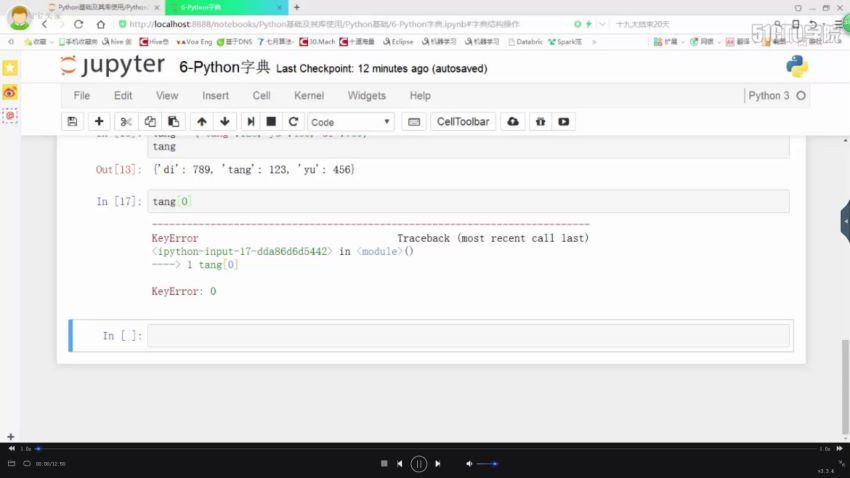Copy selected cells in Jupyter toolbar
Image resolution: width=850 pixels, height=478 pixels.
150,122
